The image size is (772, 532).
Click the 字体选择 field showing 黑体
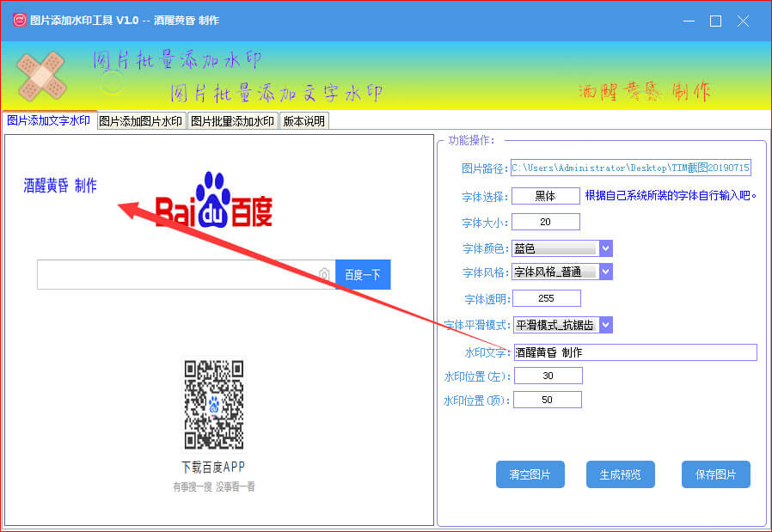coord(546,196)
